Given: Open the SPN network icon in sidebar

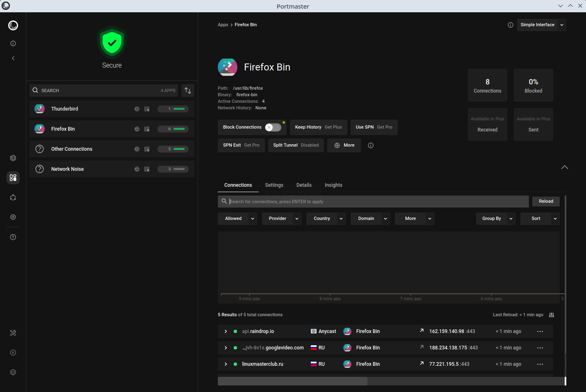Looking at the screenshot, I should [x=13, y=197].
